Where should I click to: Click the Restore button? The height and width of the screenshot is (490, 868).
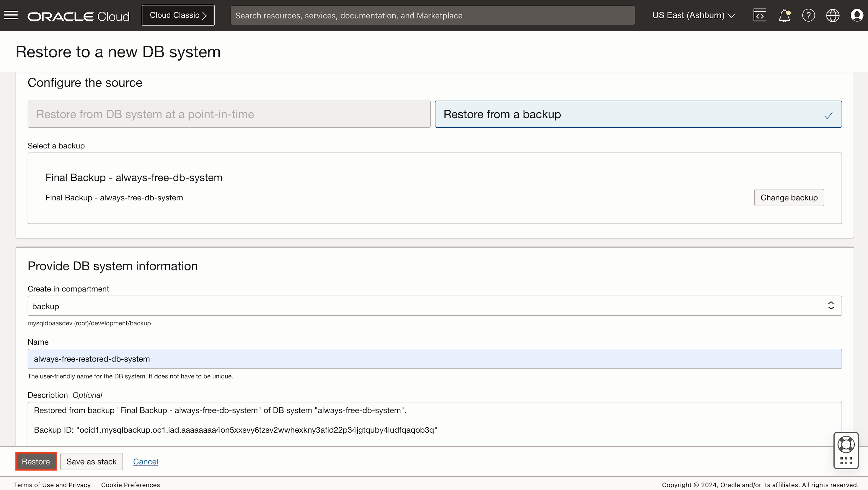[36, 461]
